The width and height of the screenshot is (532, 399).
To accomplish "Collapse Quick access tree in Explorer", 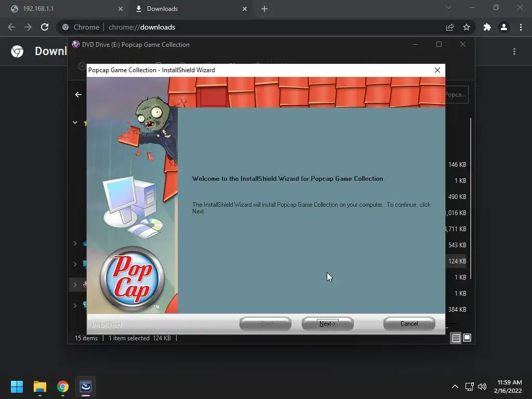I will 75,123.
